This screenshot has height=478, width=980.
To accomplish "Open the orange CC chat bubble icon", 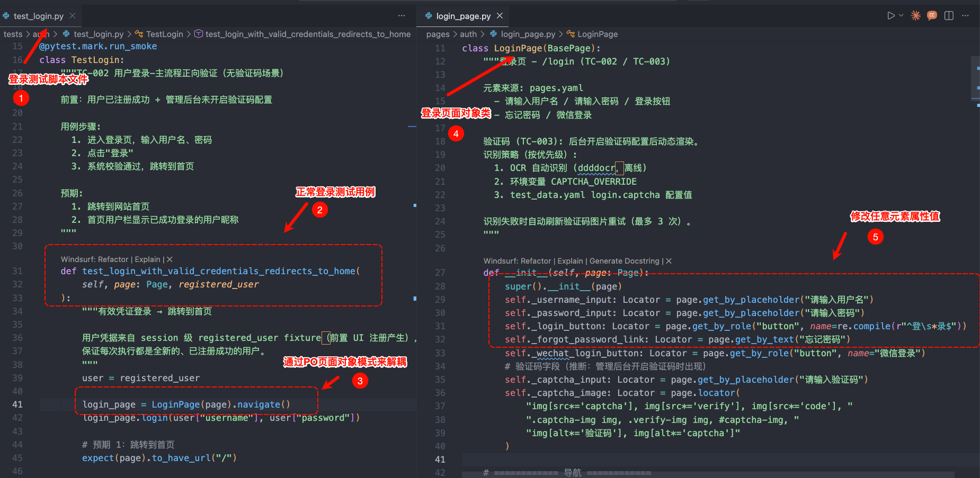I will (932, 15).
